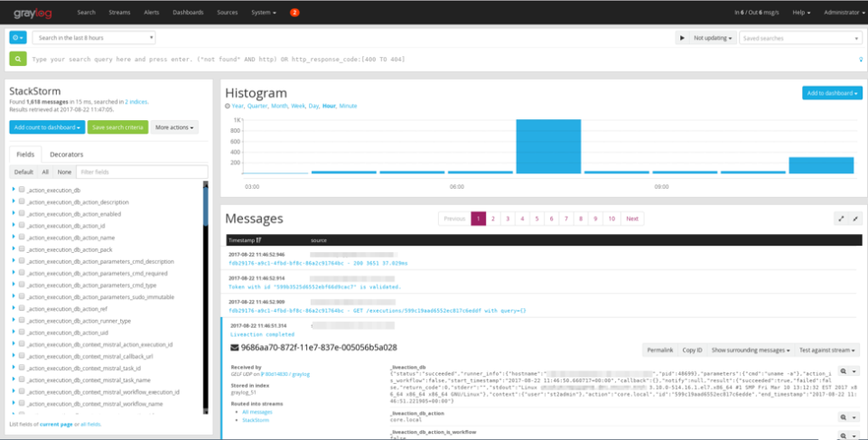Viewport: 868px width, 440px height.
Task: Open the histogram Add to dashboard dropdown
Action: [x=832, y=93]
